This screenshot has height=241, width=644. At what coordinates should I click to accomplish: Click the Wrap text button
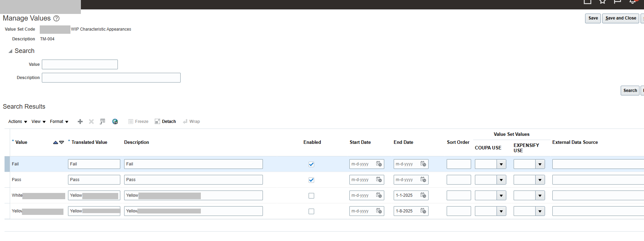[191, 122]
